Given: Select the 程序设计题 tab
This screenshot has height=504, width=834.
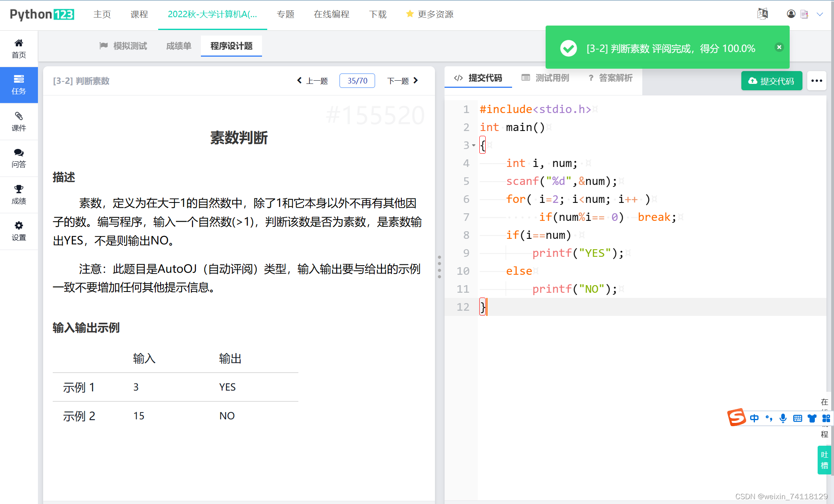Looking at the screenshot, I should 231,46.
